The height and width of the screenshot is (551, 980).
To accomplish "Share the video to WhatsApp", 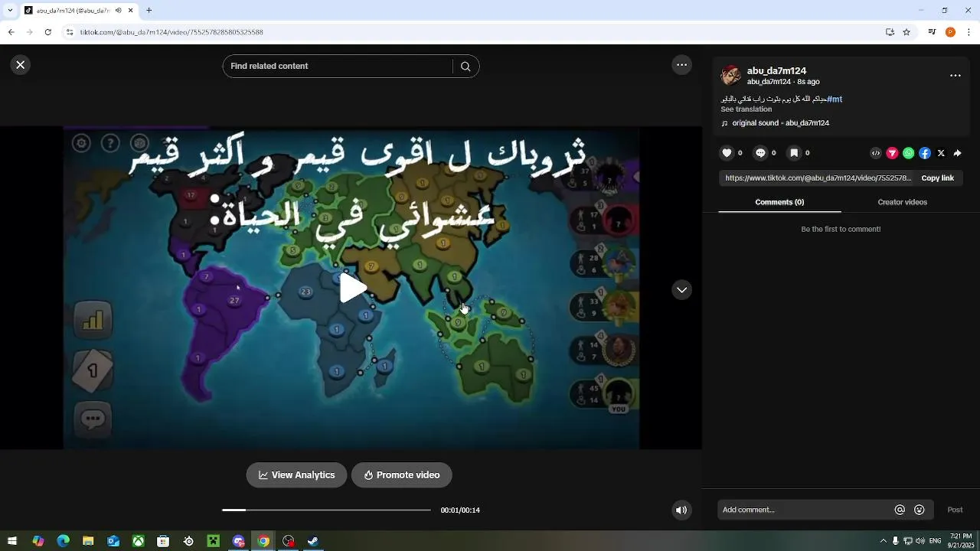I will point(908,153).
